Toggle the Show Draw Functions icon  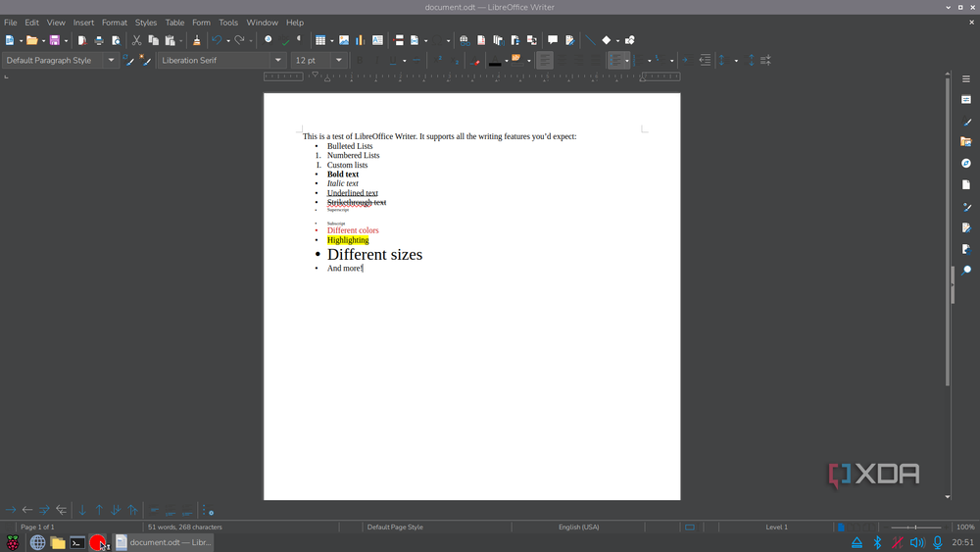pos(629,40)
